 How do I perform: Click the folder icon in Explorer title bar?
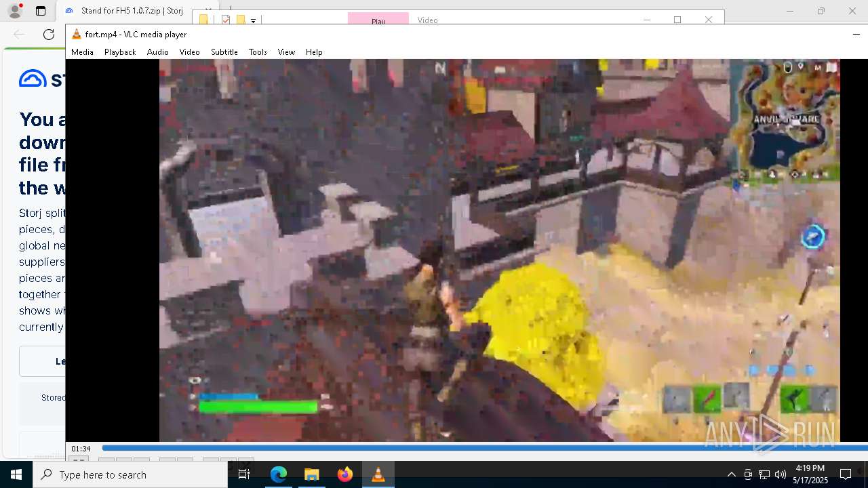[203, 20]
